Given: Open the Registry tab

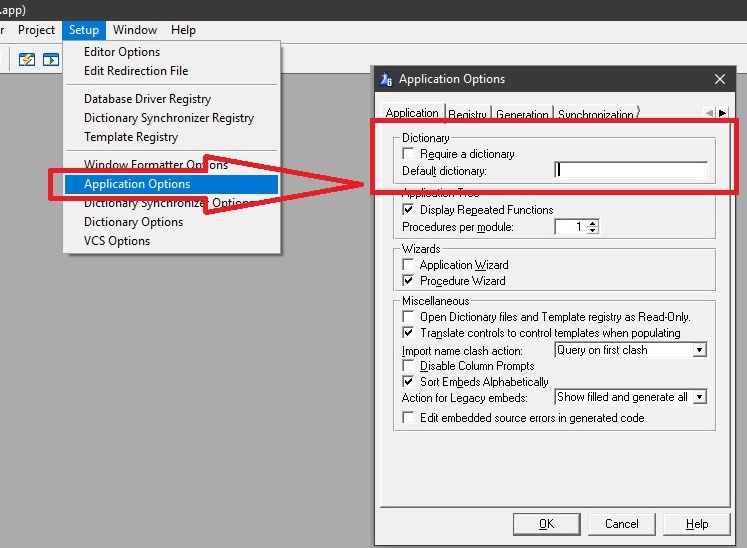Looking at the screenshot, I should click(468, 115).
